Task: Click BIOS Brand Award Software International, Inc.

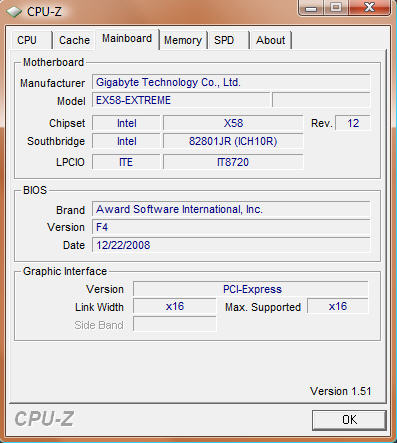Action: click(x=231, y=209)
